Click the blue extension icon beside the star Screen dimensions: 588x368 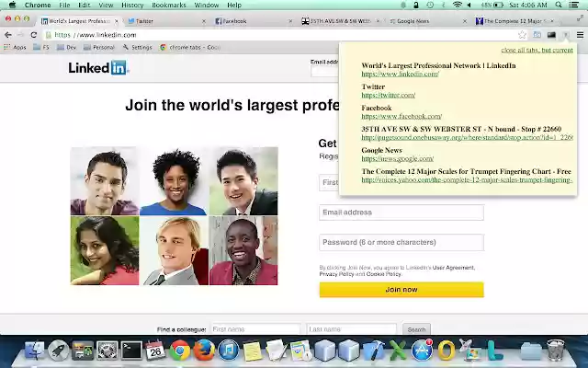tap(537, 35)
